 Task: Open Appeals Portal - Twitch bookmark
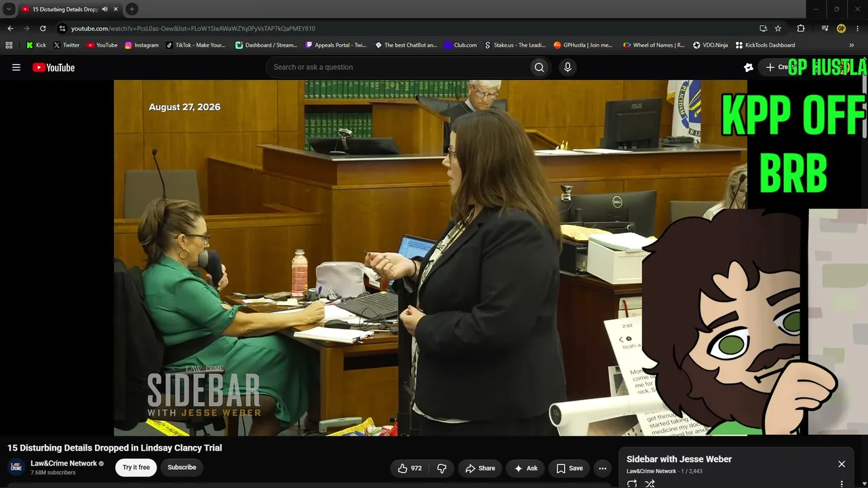coord(336,45)
